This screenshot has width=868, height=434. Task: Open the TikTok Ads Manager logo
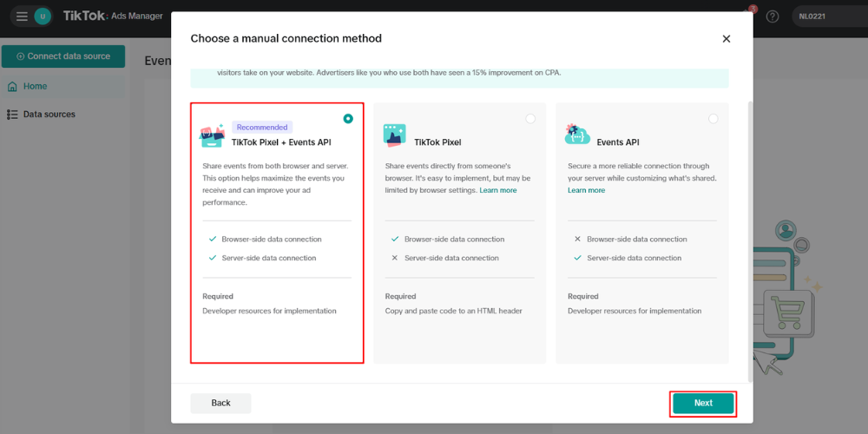pos(113,16)
